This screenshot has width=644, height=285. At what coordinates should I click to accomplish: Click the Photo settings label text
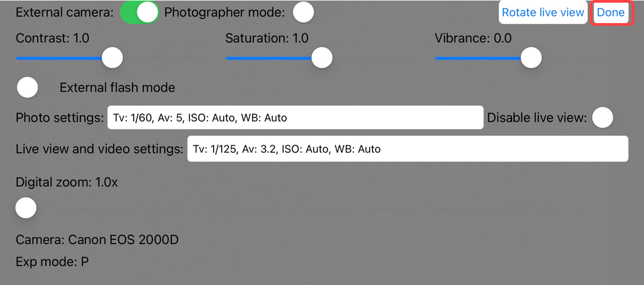(x=60, y=118)
